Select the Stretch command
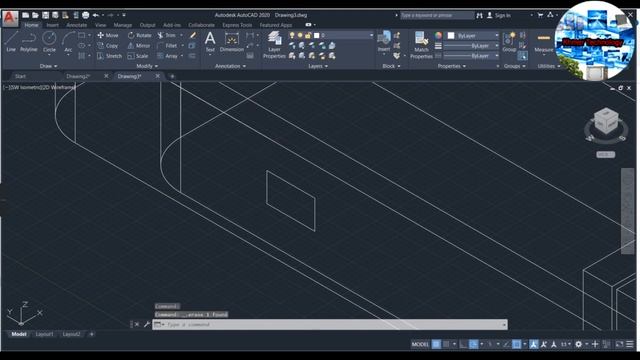640x360 pixels. (x=109, y=56)
